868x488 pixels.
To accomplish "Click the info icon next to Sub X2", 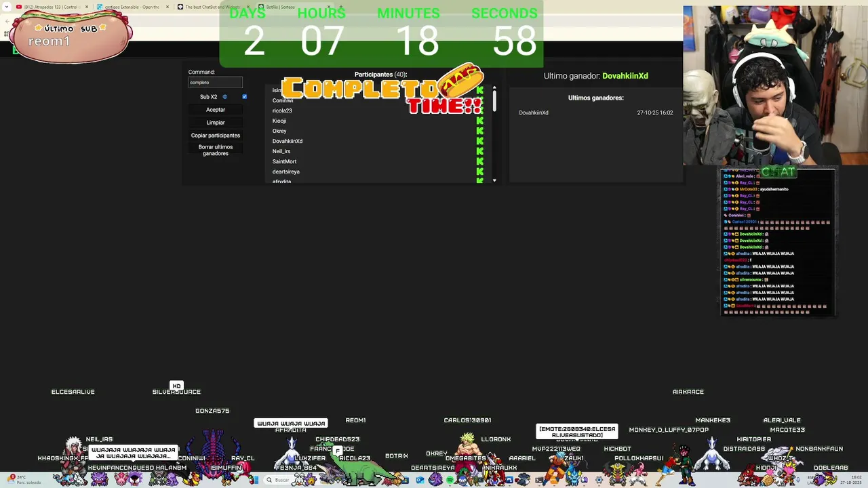I will pyautogui.click(x=225, y=97).
